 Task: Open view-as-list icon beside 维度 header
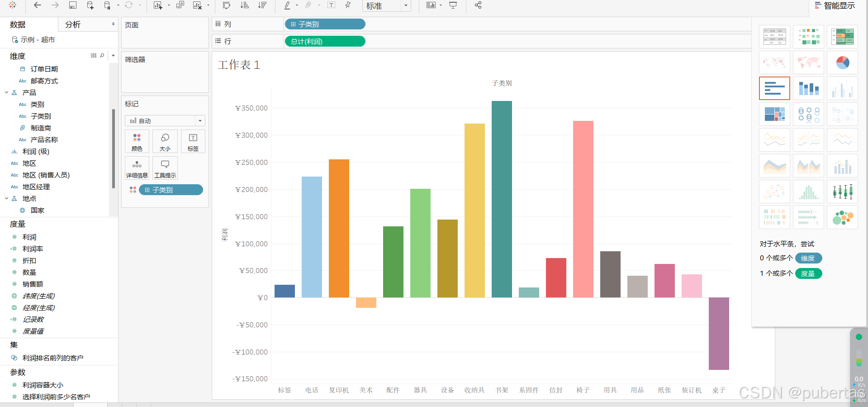(94, 56)
